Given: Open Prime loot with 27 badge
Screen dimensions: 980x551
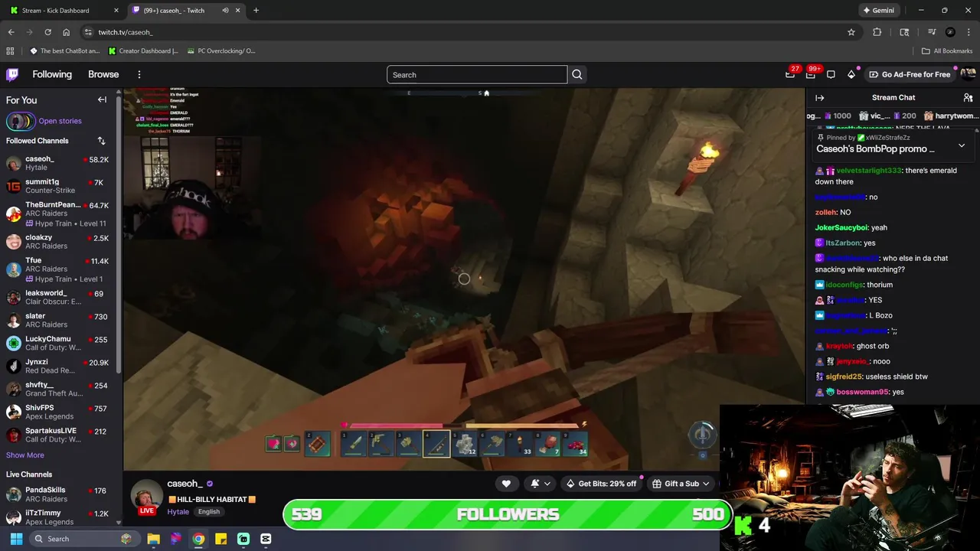Looking at the screenshot, I should point(790,74).
